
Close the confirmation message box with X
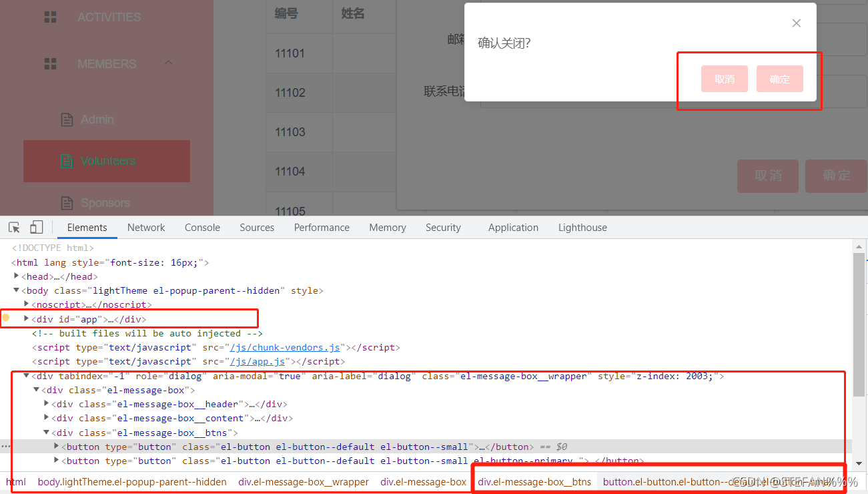pyautogui.click(x=796, y=23)
